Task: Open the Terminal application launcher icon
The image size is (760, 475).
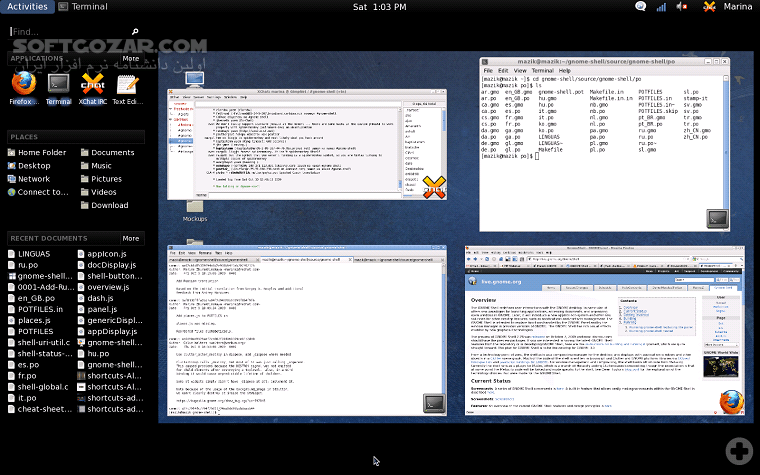Action: (59, 84)
